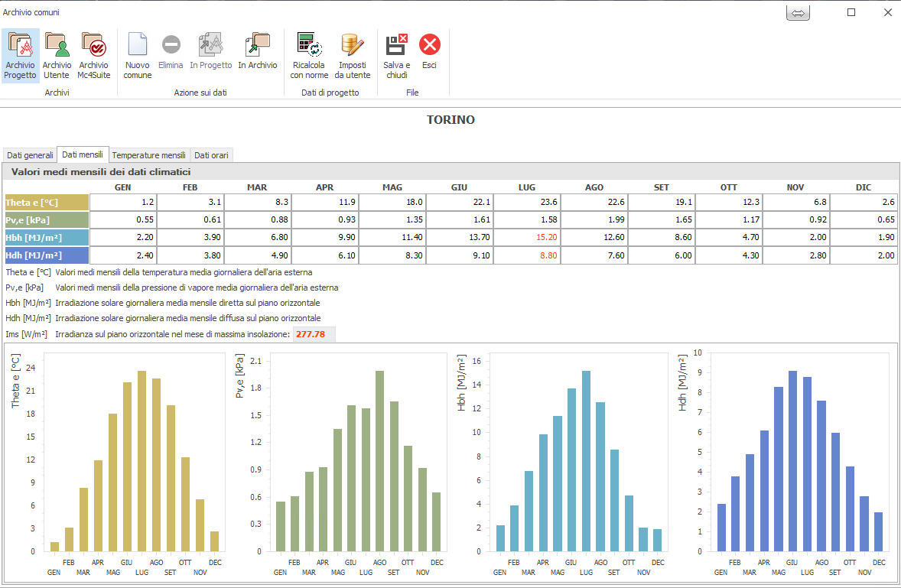Click the In Archivio icon
Image resolution: width=901 pixels, height=588 pixels.
coord(257,52)
